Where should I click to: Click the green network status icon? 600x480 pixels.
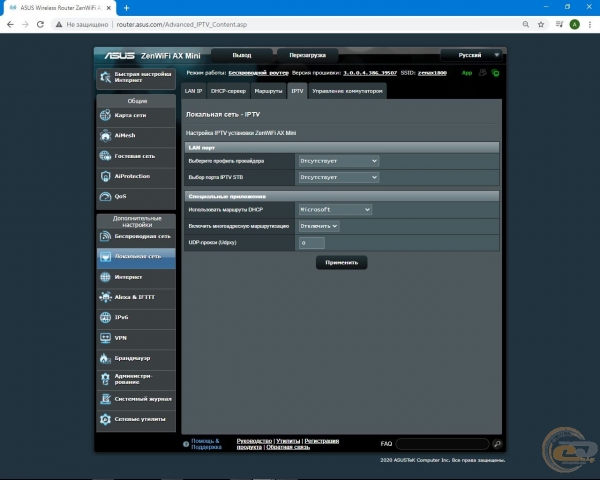(496, 73)
